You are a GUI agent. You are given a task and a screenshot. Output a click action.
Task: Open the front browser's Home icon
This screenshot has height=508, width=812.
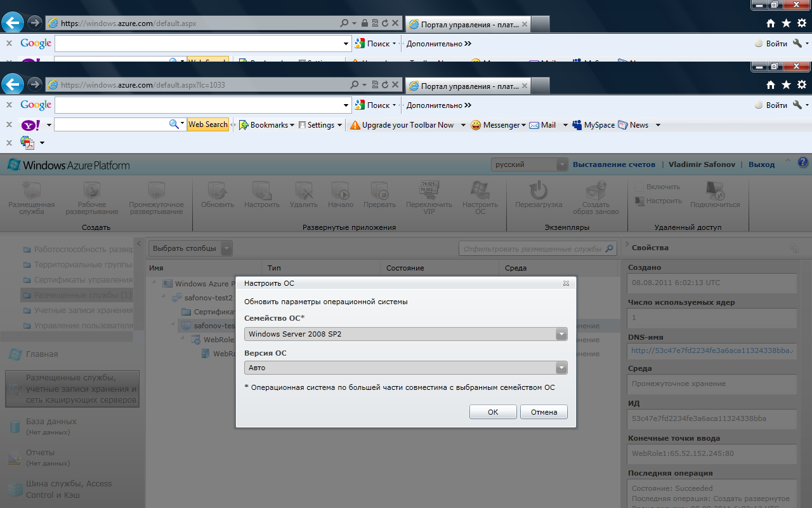(771, 84)
